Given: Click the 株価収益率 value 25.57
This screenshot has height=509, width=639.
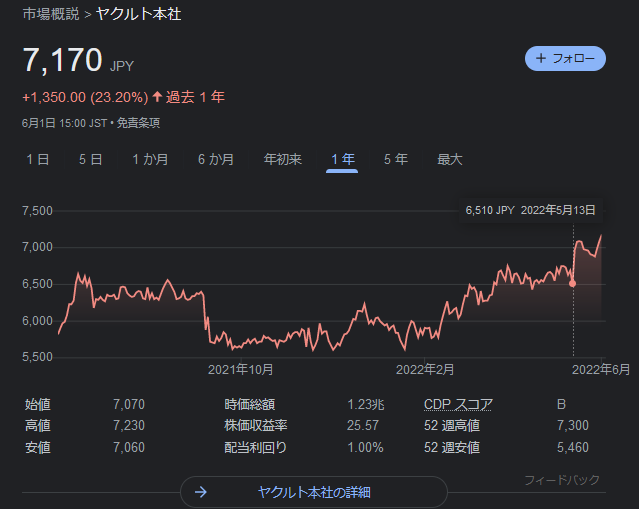Looking at the screenshot, I should point(363,425).
